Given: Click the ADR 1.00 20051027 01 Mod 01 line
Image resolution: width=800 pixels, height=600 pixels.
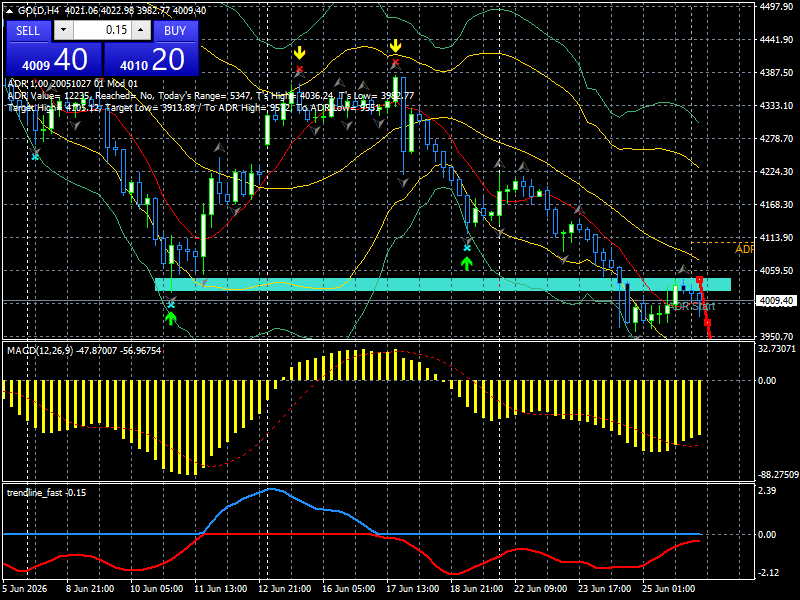Looking at the screenshot, I should (x=73, y=84).
